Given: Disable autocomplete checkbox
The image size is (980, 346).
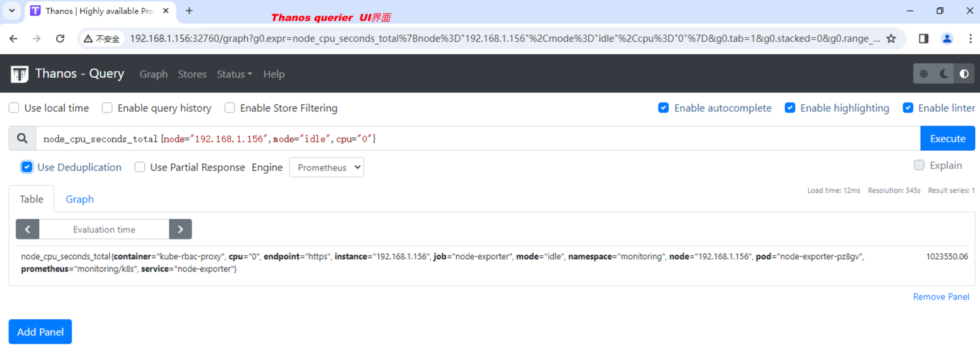Looking at the screenshot, I should click(x=664, y=108).
